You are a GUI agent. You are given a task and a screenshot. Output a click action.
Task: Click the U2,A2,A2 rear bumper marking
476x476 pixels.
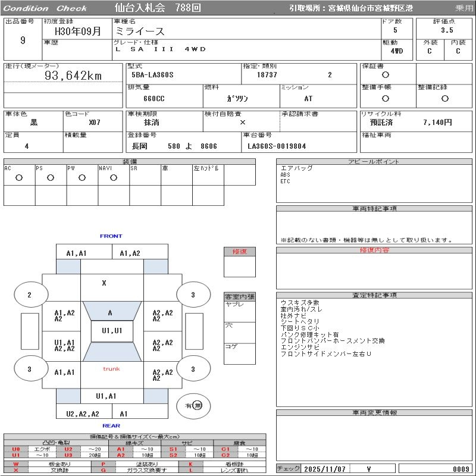point(83,414)
